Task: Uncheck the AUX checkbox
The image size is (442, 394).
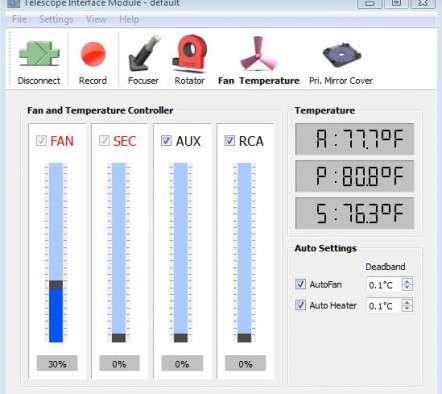Action: 166,141
